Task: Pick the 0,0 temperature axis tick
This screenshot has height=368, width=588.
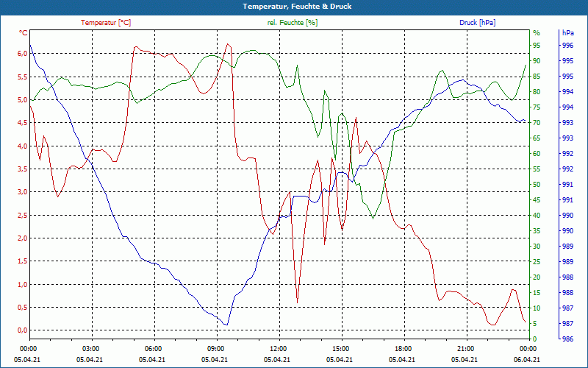Action: (23, 330)
